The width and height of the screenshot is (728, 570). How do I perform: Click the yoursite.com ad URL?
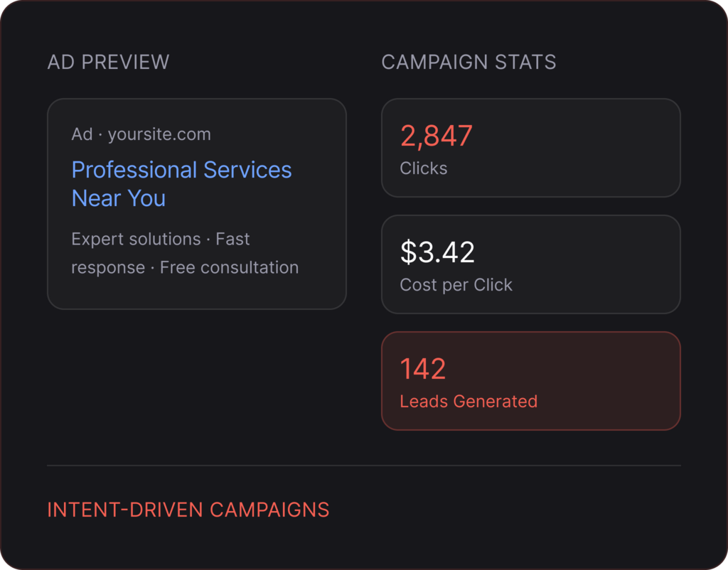pyautogui.click(x=159, y=134)
